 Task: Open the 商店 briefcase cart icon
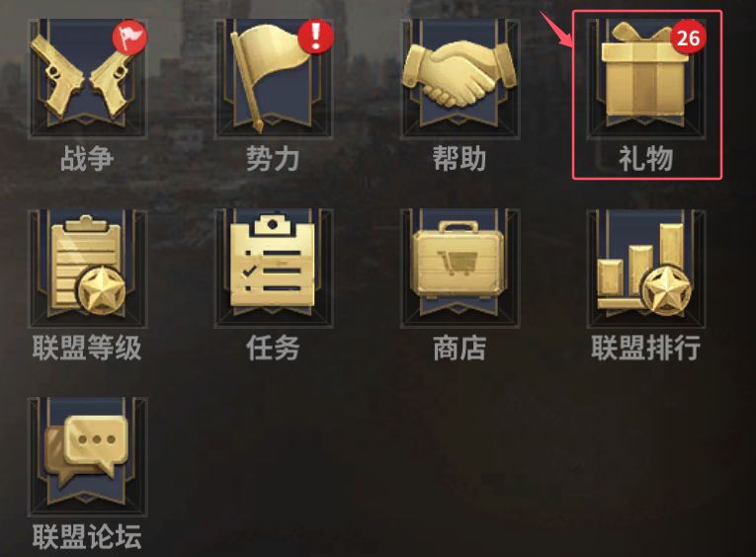(460, 269)
